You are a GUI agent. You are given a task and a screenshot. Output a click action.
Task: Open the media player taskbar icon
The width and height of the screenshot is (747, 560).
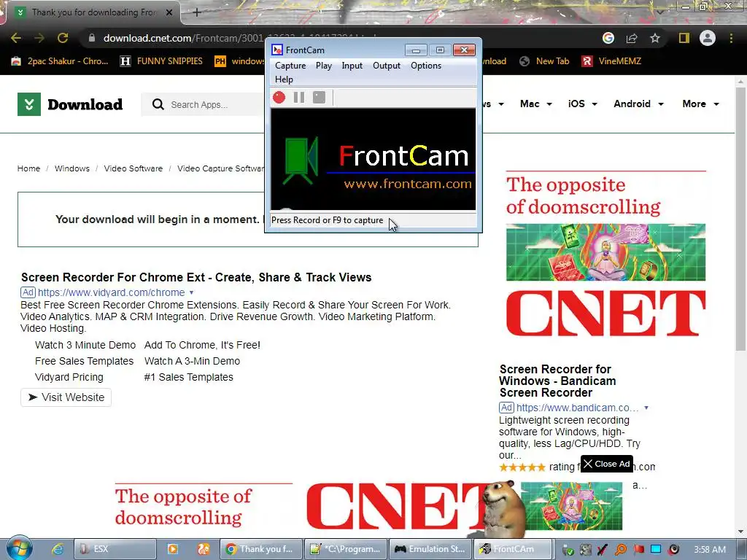pos(172,549)
